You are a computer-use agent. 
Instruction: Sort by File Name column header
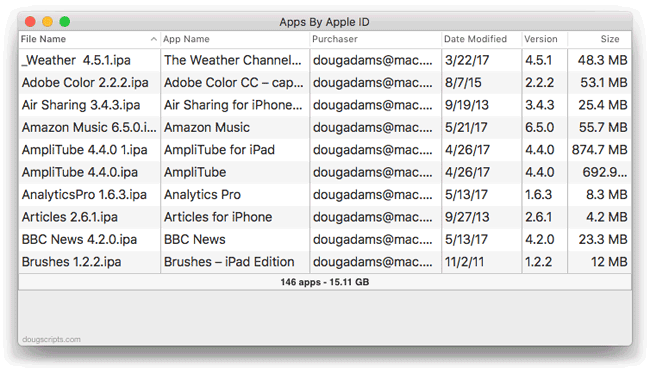coord(89,39)
